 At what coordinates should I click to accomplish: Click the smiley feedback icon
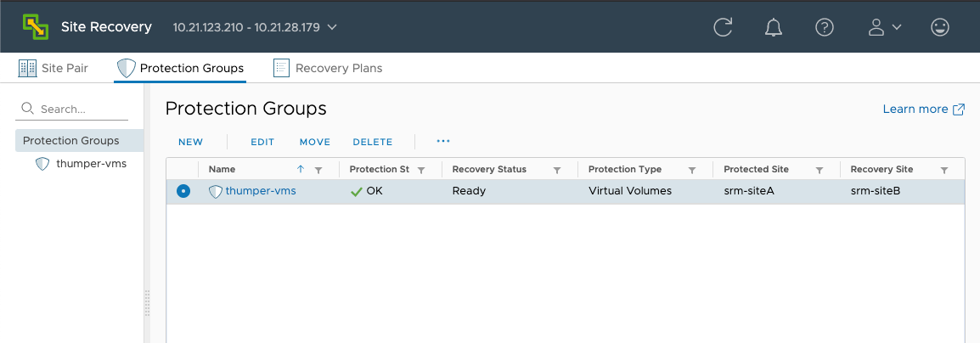coord(940,27)
